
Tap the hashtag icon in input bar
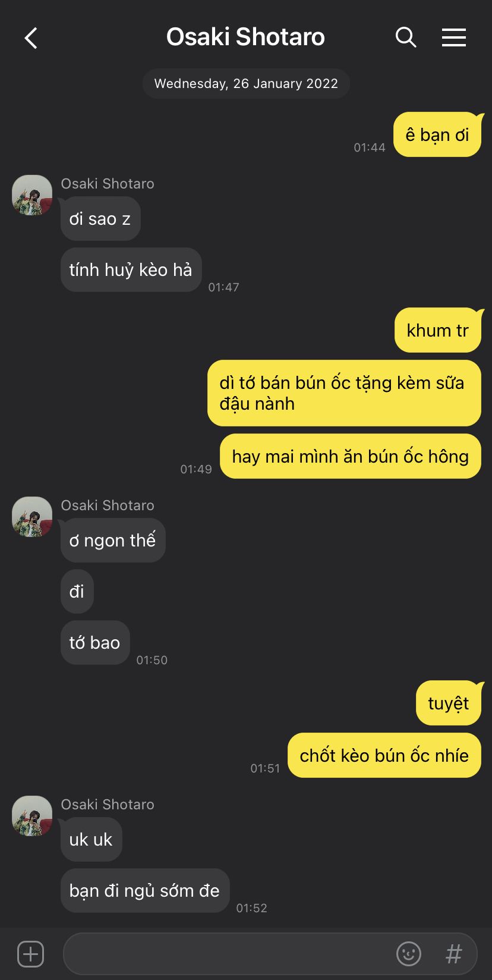pos(454,954)
